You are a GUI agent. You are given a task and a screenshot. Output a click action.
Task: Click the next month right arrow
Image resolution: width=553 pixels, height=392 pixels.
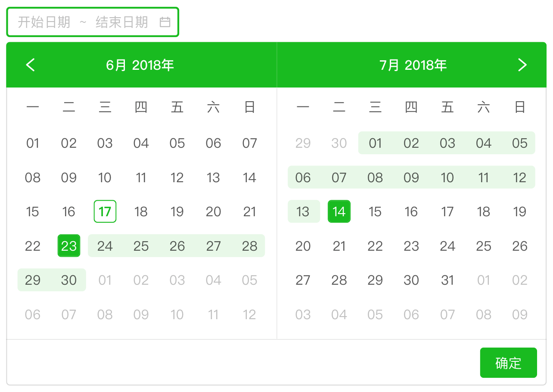tap(522, 65)
